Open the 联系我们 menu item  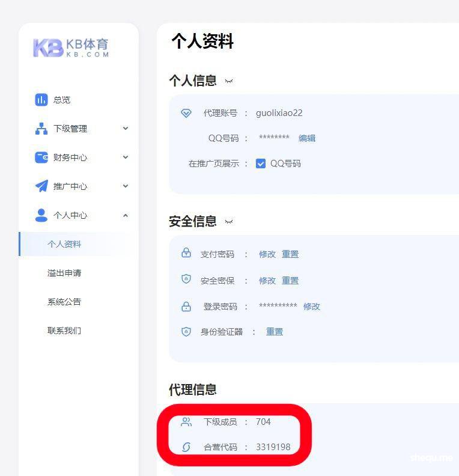pyautogui.click(x=64, y=331)
